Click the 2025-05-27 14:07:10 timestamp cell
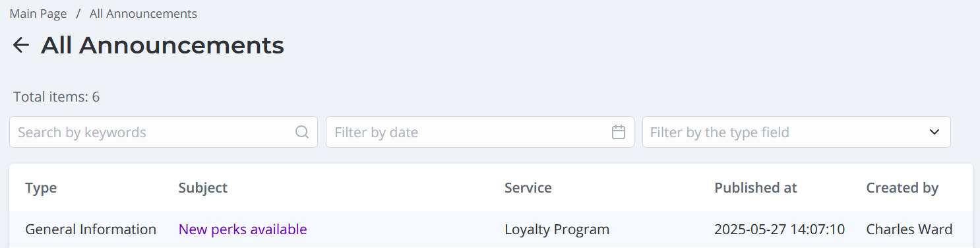 (780, 230)
